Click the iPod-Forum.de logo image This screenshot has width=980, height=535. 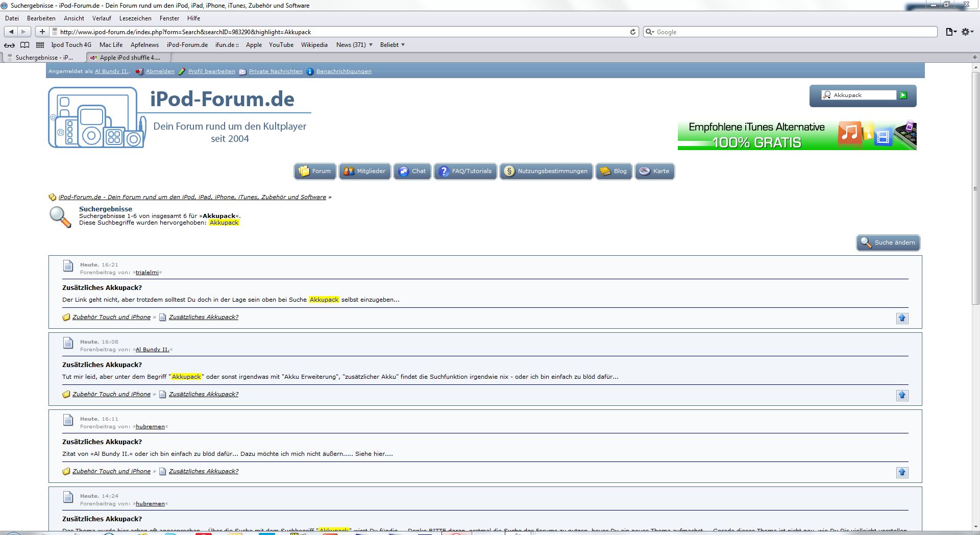180,117
